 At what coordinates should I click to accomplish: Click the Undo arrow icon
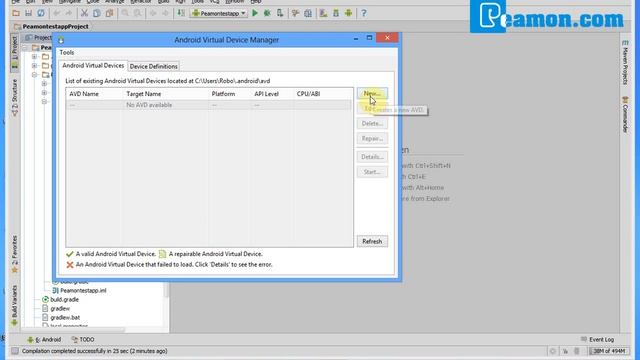(x=57, y=13)
